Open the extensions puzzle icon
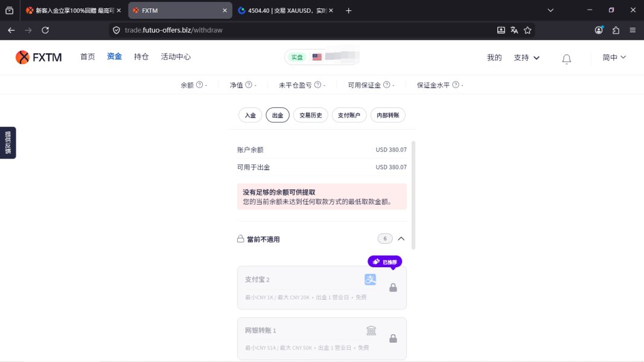644x362 pixels. pyautogui.click(x=616, y=30)
